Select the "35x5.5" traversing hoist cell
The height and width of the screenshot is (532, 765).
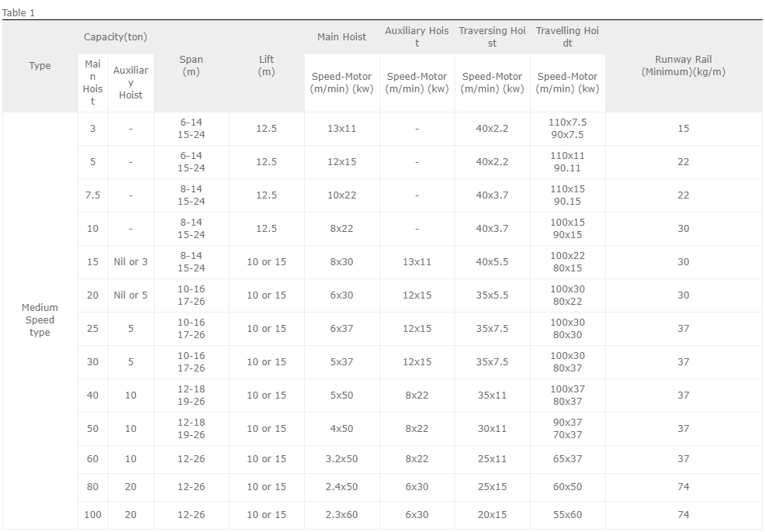[492, 295]
